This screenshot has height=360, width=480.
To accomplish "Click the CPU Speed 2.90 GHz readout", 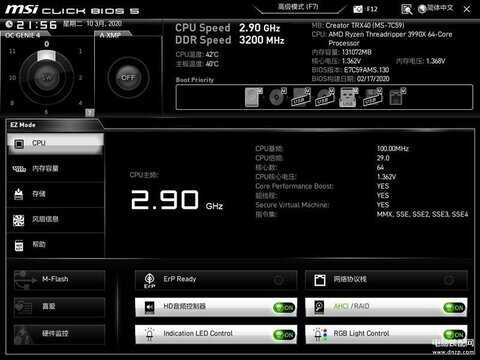I will click(x=228, y=28).
